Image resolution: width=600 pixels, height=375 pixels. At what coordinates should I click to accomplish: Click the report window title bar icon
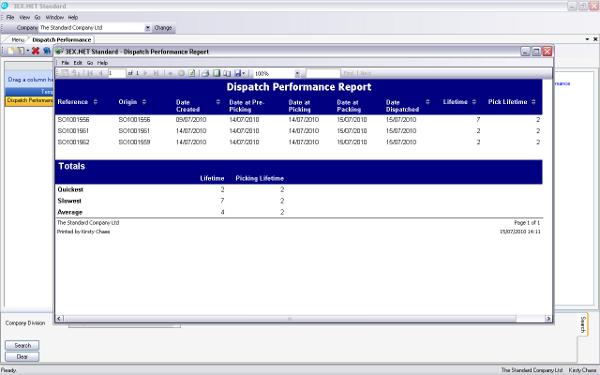click(x=59, y=52)
